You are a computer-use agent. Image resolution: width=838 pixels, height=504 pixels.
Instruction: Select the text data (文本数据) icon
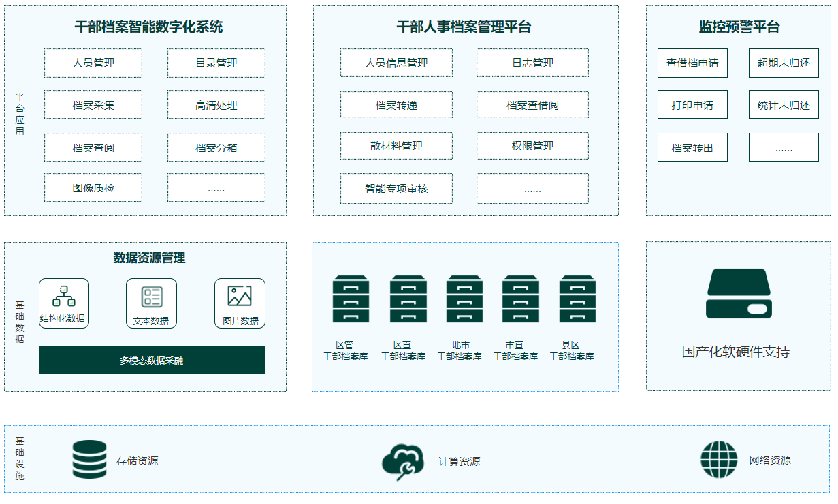click(x=151, y=297)
